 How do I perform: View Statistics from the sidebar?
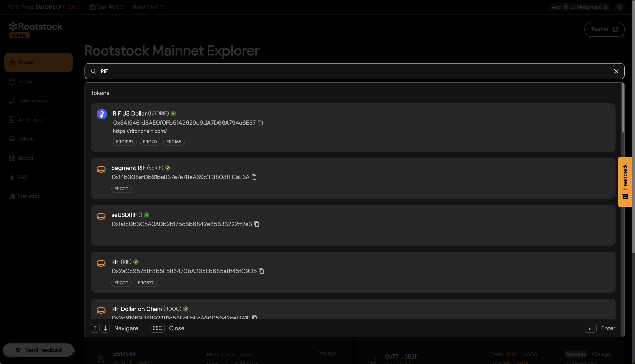coord(28,196)
